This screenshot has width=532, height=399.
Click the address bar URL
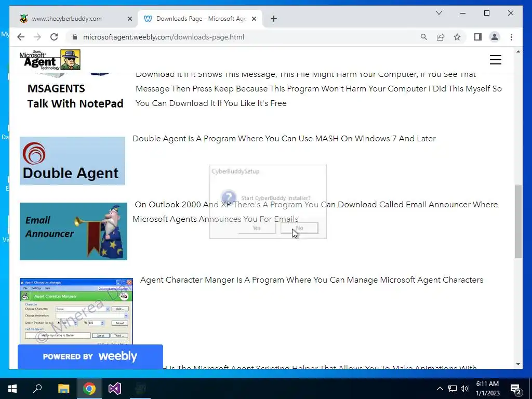click(x=164, y=37)
